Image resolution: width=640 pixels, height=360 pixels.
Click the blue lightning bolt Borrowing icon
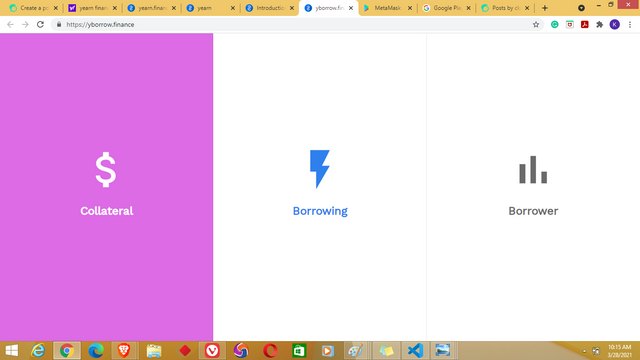point(320,169)
